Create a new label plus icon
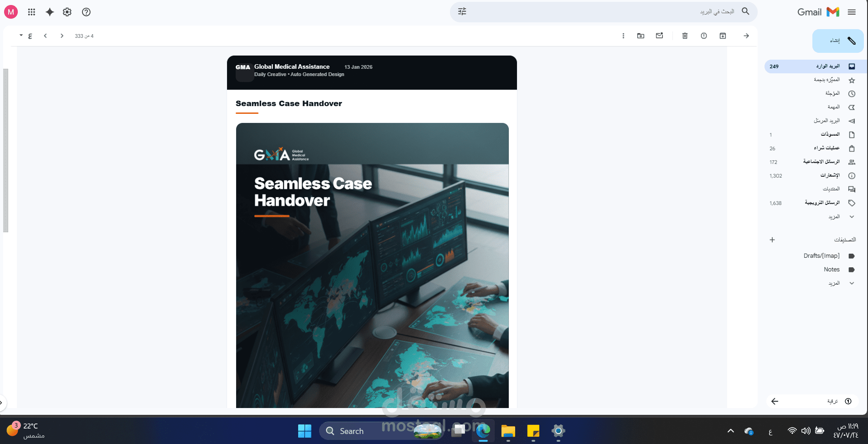Viewport: 868px width, 444px height. click(772, 240)
